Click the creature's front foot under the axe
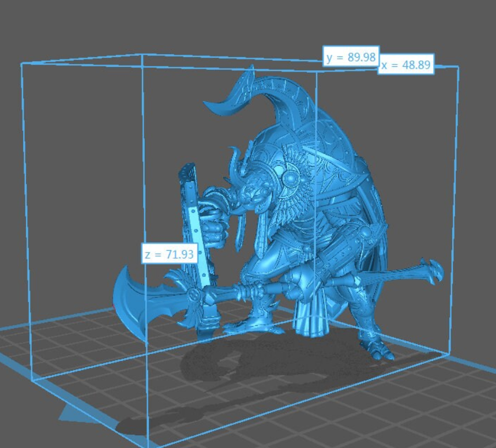 (x=243, y=329)
